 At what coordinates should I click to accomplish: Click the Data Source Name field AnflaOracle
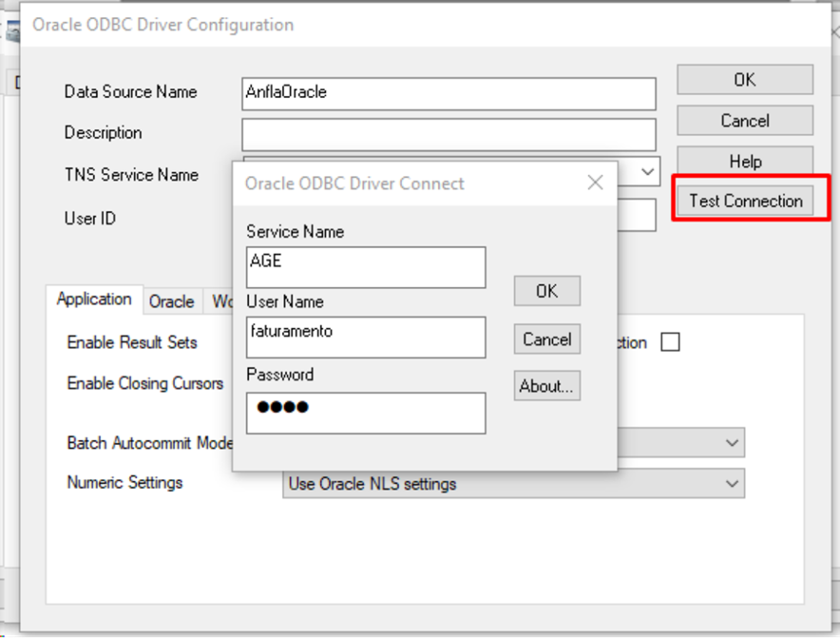tap(449, 94)
